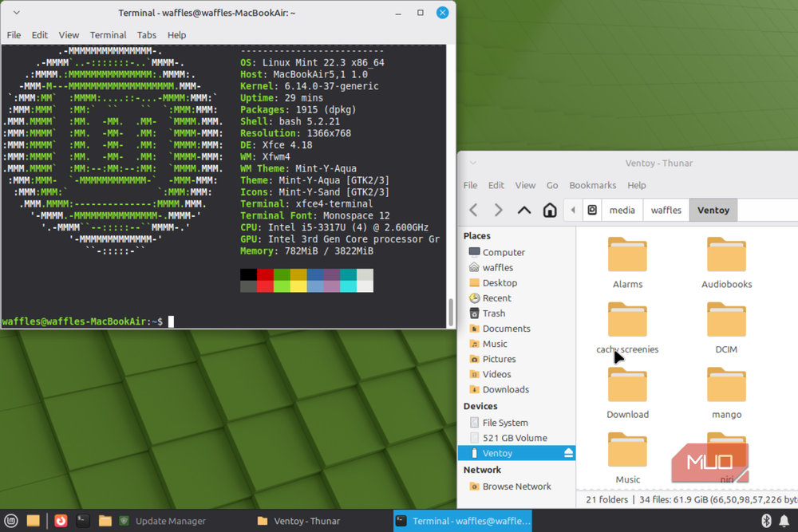Select Videos in Places sidebar
The height and width of the screenshot is (532, 798).
pos(516,374)
